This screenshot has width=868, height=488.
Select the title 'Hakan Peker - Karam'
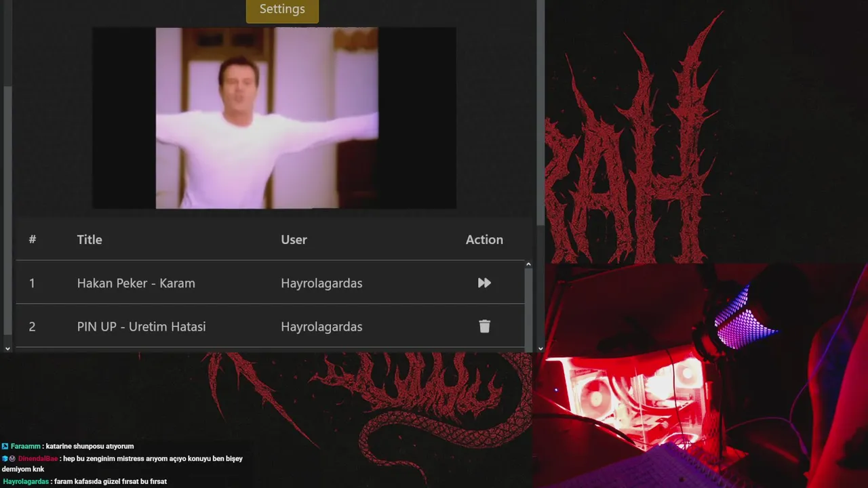click(x=136, y=283)
